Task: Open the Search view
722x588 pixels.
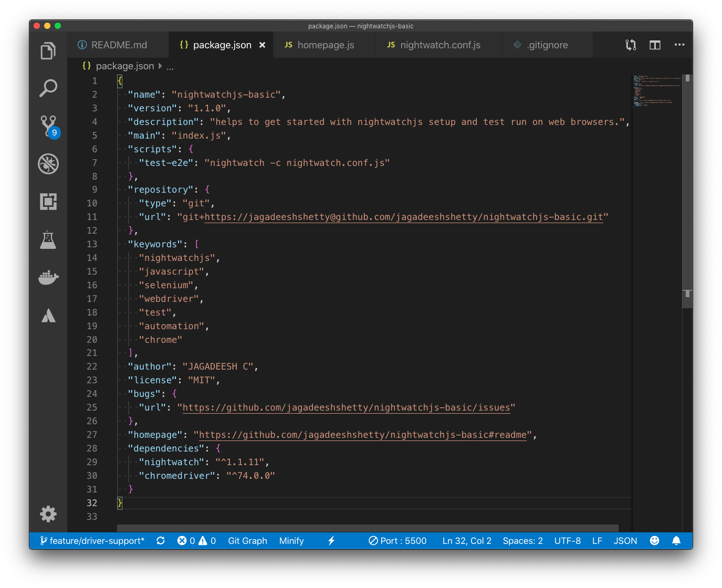Action: pos(48,88)
